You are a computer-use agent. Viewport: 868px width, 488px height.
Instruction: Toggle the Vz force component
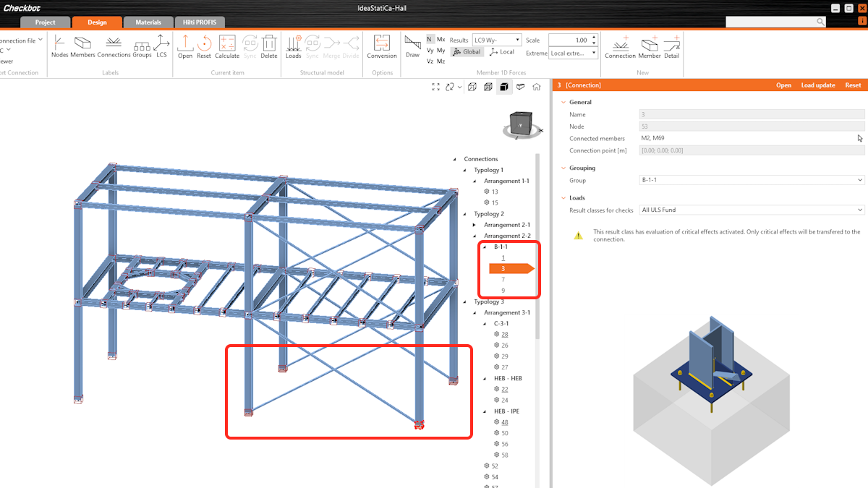430,61
